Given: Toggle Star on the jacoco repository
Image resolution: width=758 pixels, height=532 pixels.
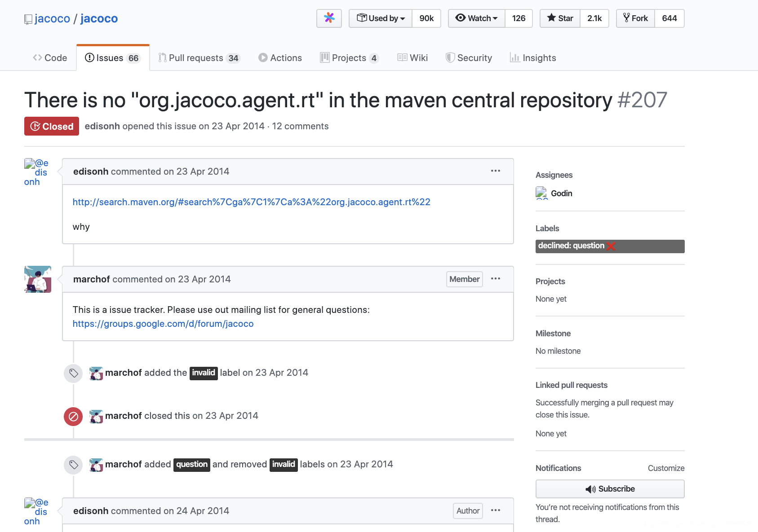Looking at the screenshot, I should point(559,18).
